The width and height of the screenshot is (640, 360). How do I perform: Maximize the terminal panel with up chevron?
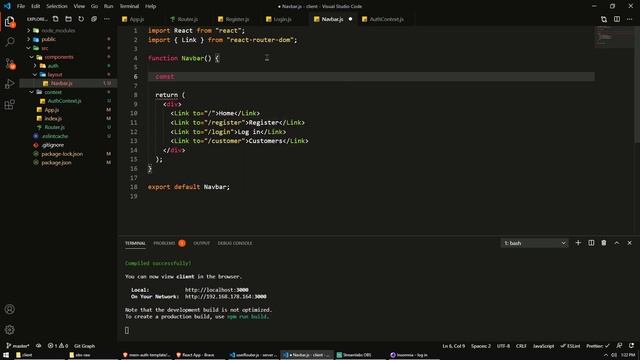coord(617,243)
